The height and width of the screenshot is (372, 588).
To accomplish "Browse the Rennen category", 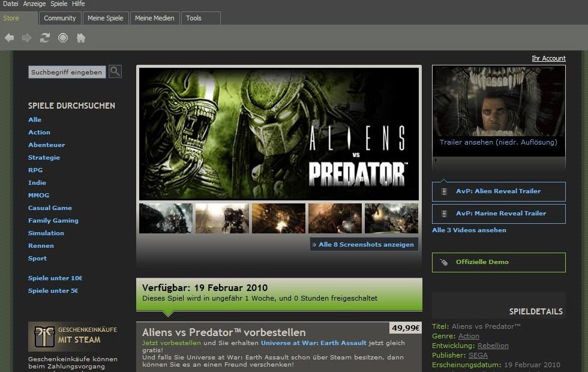I will pos(41,245).
